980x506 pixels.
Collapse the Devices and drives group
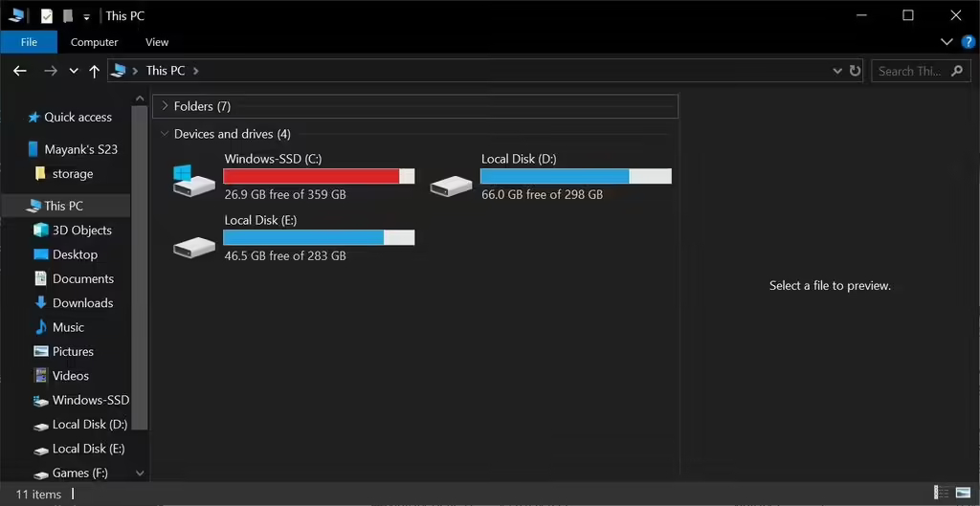click(x=165, y=134)
